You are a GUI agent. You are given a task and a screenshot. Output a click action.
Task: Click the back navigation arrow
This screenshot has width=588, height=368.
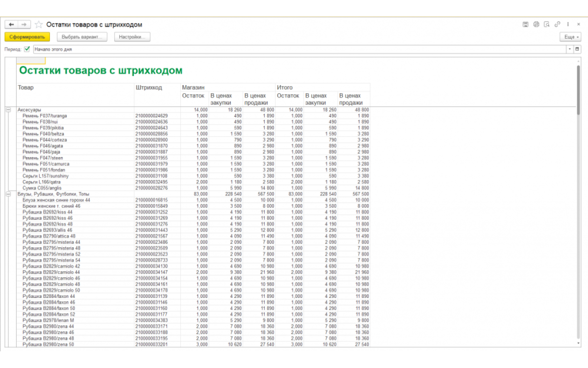click(11, 25)
